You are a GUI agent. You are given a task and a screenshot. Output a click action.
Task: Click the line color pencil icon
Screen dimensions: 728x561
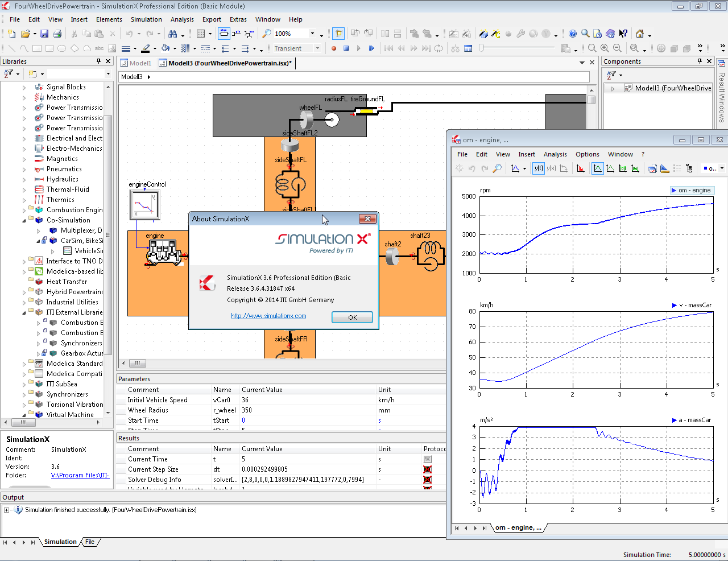(x=146, y=48)
